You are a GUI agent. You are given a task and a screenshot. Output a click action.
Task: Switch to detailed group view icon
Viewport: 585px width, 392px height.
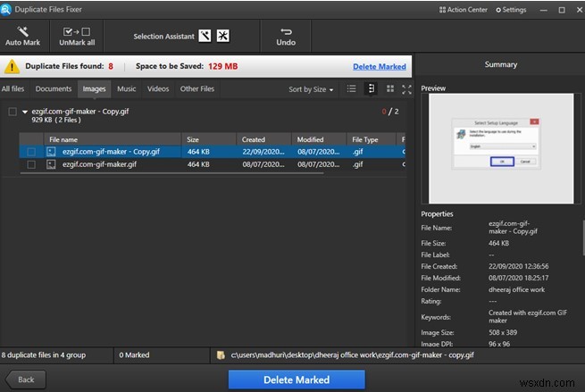pyautogui.click(x=371, y=88)
